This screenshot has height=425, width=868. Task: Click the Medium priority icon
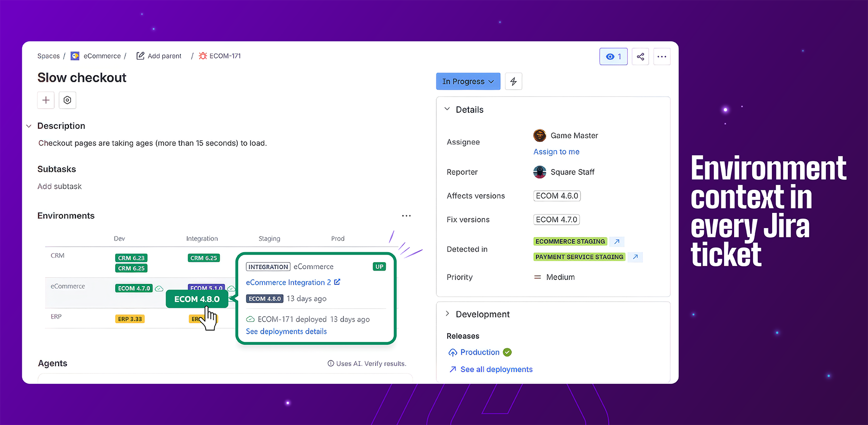click(537, 277)
